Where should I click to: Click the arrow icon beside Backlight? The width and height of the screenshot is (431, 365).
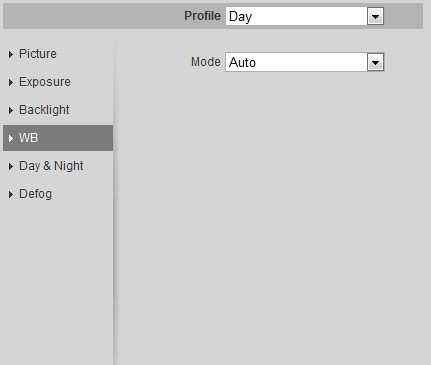pyautogui.click(x=11, y=110)
